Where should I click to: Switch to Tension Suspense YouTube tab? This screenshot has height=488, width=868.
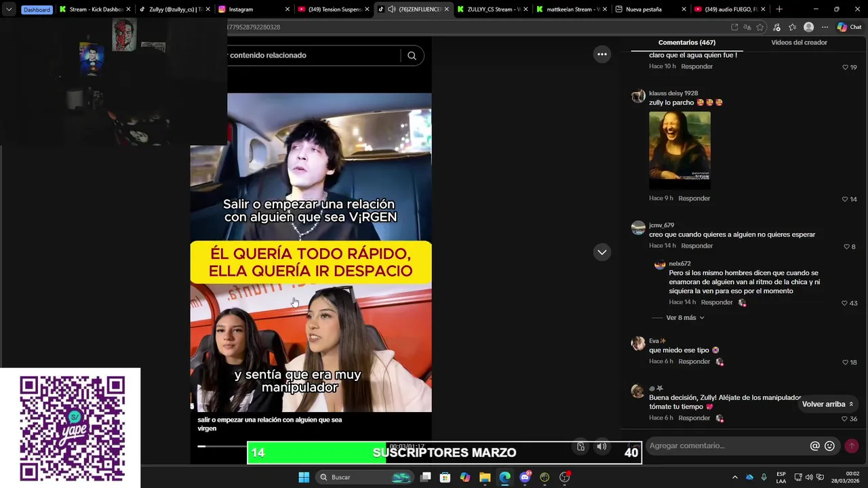point(334,9)
